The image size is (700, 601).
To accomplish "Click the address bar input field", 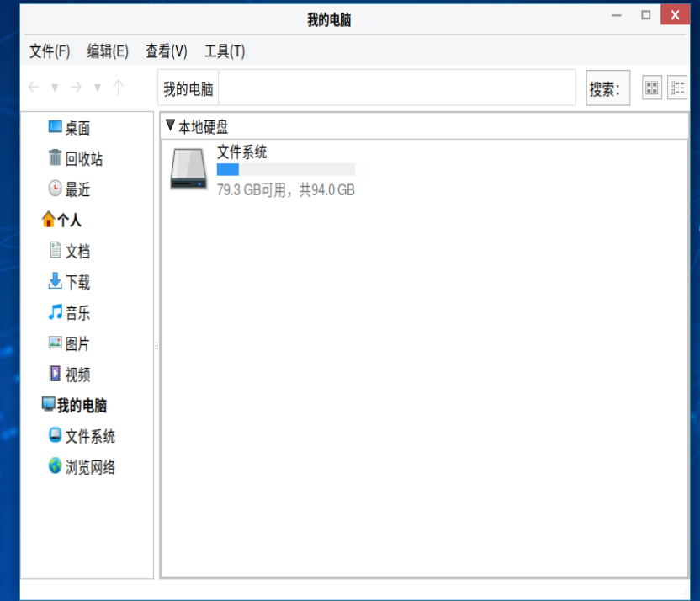I will click(397, 88).
